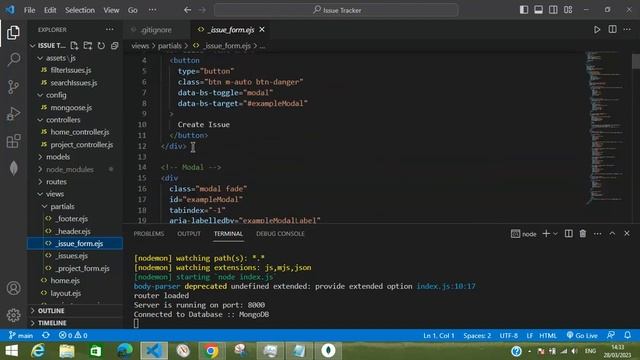
Task: Open the Explorer view in activity bar
Action: 13,33
